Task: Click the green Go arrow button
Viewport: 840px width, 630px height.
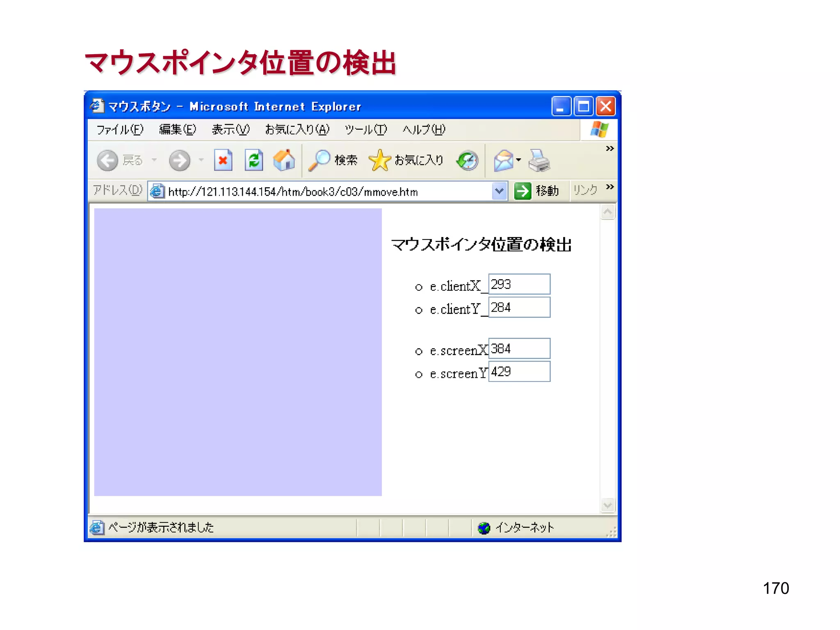Action: click(x=523, y=191)
